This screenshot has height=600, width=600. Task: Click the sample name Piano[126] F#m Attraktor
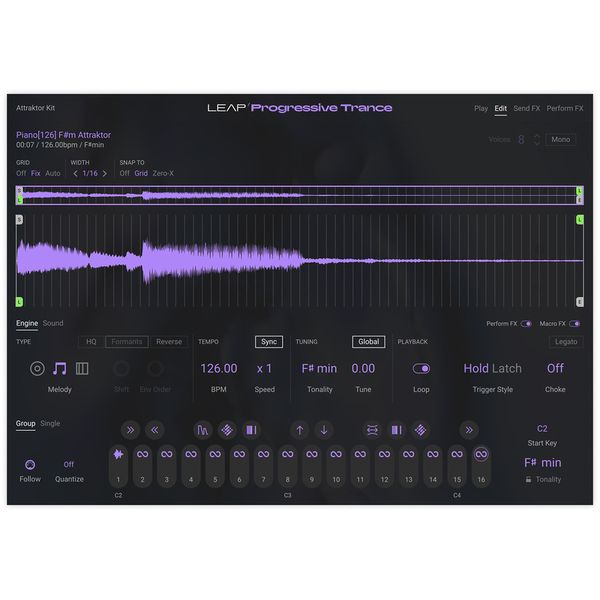(x=64, y=135)
